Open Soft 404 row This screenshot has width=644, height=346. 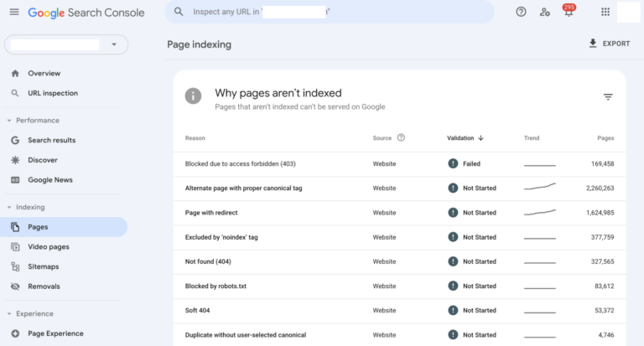(400, 310)
